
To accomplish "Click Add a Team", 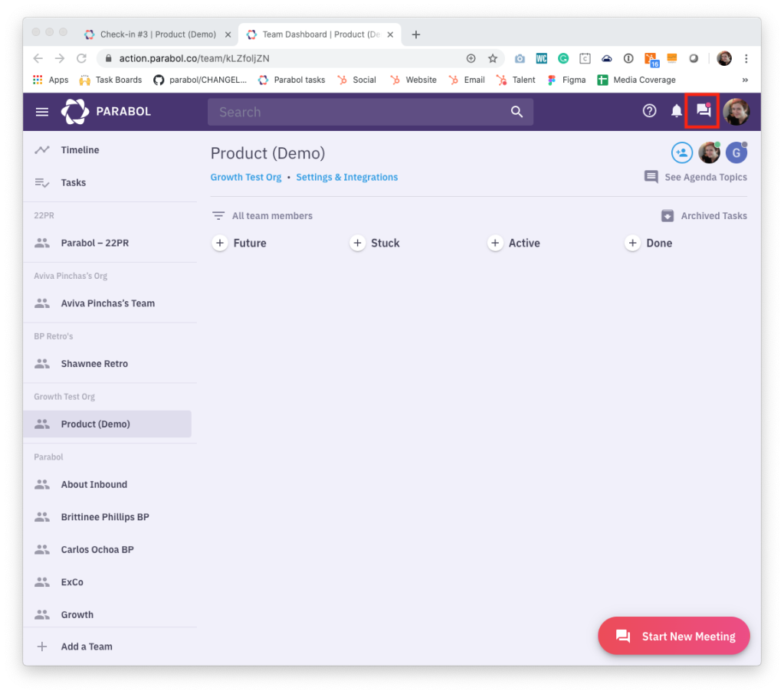I will click(x=107, y=647).
